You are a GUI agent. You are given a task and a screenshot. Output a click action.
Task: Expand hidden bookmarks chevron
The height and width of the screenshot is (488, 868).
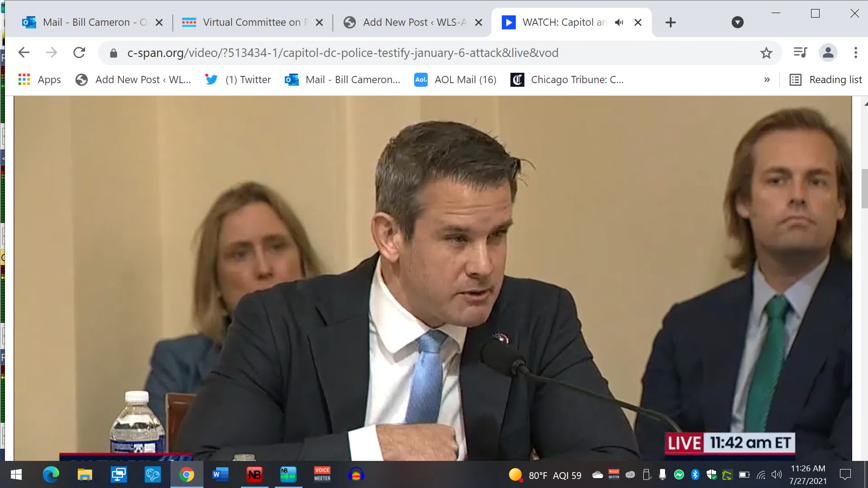coord(767,80)
